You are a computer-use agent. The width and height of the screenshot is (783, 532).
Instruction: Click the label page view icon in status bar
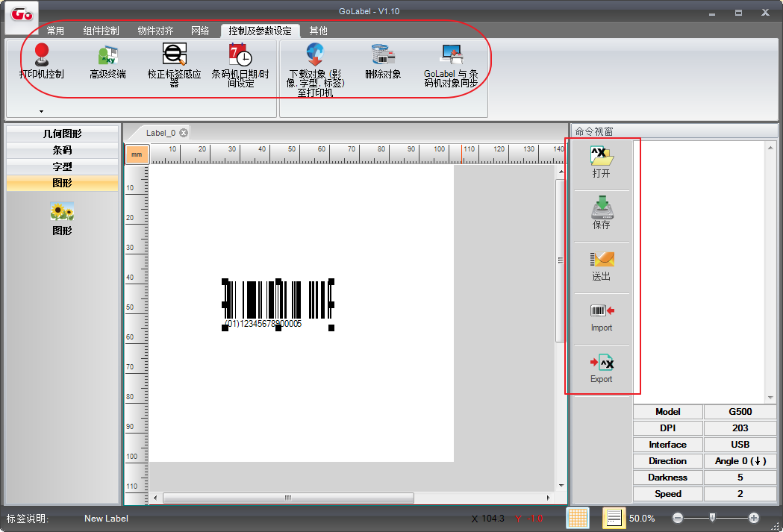614,518
